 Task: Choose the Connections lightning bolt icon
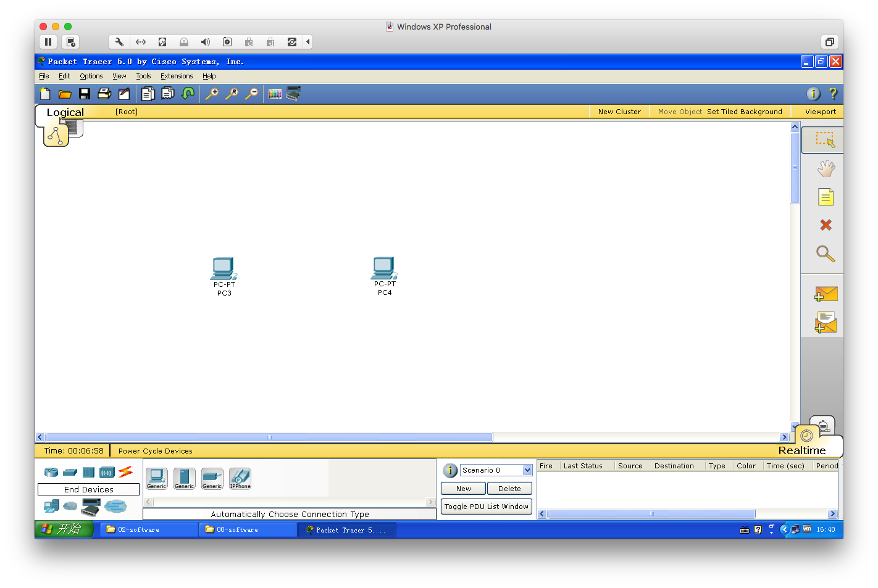pyautogui.click(x=126, y=472)
